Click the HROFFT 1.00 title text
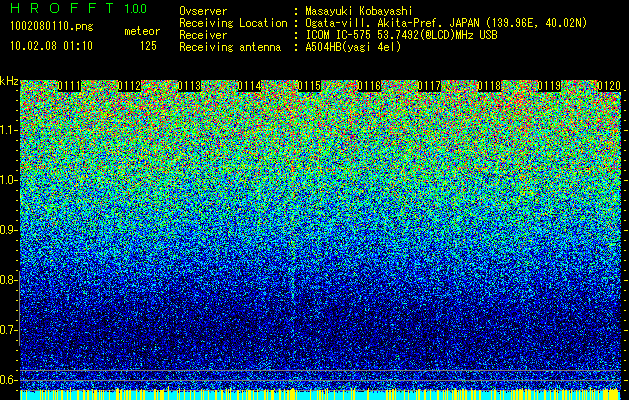 click(x=79, y=8)
